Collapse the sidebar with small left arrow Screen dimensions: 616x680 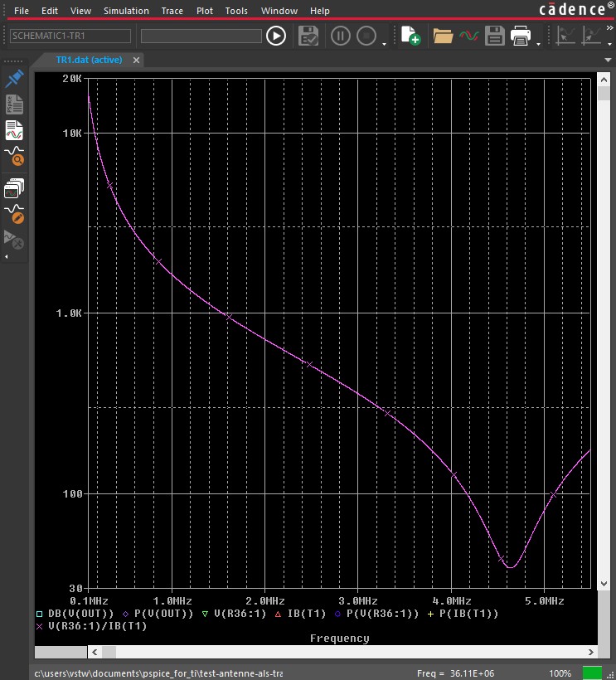6,257
